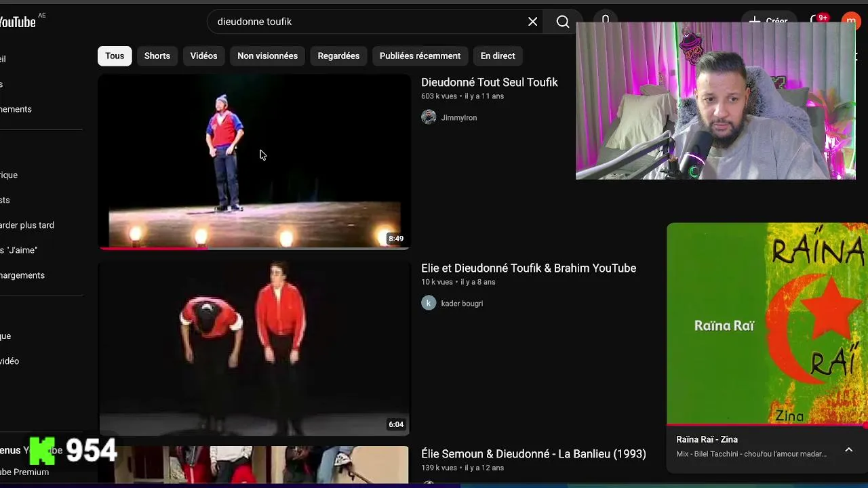
Task: Open the YouTube Premium sidebar item
Action: pyautogui.click(x=24, y=472)
